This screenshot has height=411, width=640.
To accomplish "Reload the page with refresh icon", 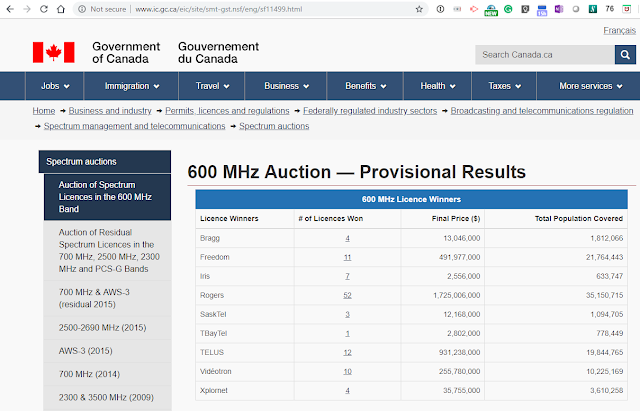I will (x=48, y=9).
